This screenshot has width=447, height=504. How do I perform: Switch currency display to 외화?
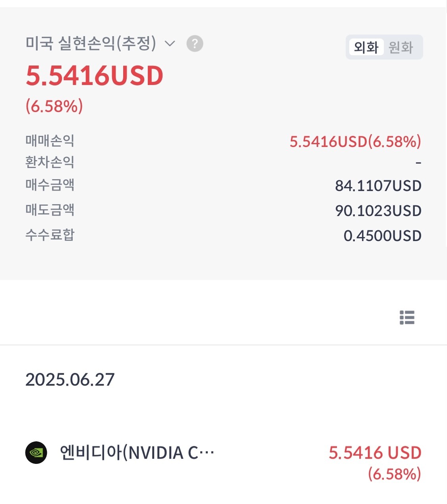click(366, 47)
